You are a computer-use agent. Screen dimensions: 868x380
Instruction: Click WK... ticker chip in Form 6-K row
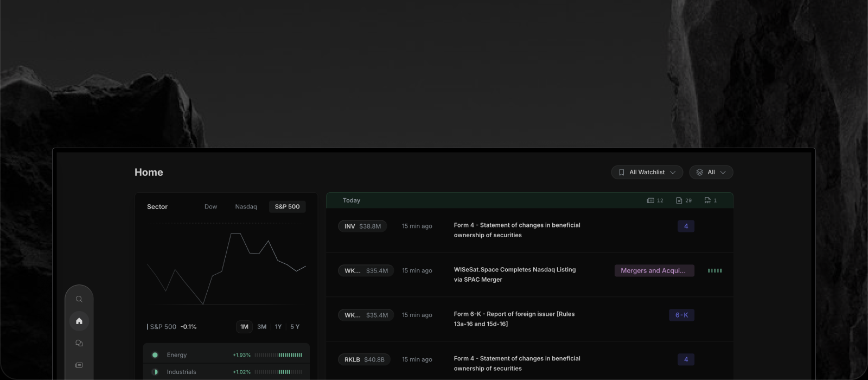(x=366, y=315)
